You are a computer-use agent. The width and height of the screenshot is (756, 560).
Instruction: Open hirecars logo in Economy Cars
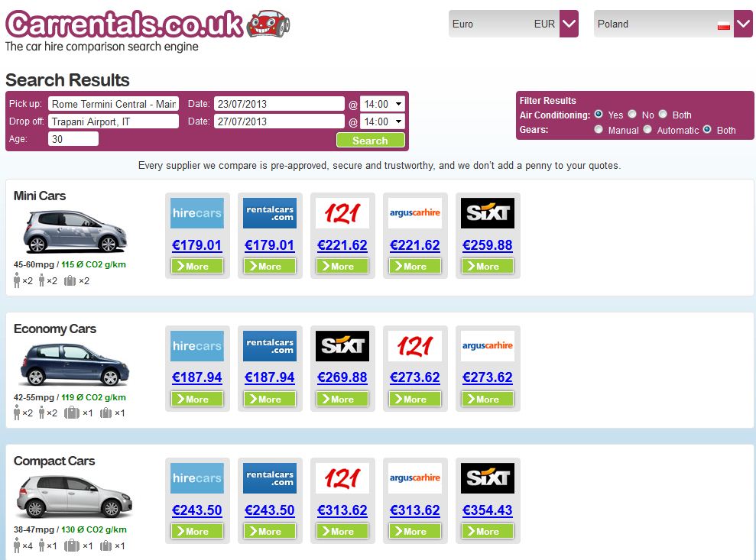point(197,346)
